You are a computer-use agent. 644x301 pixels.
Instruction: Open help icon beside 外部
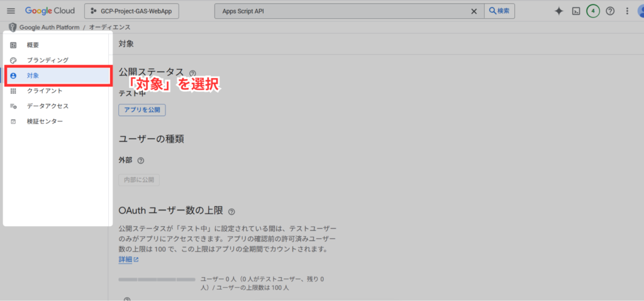140,161
